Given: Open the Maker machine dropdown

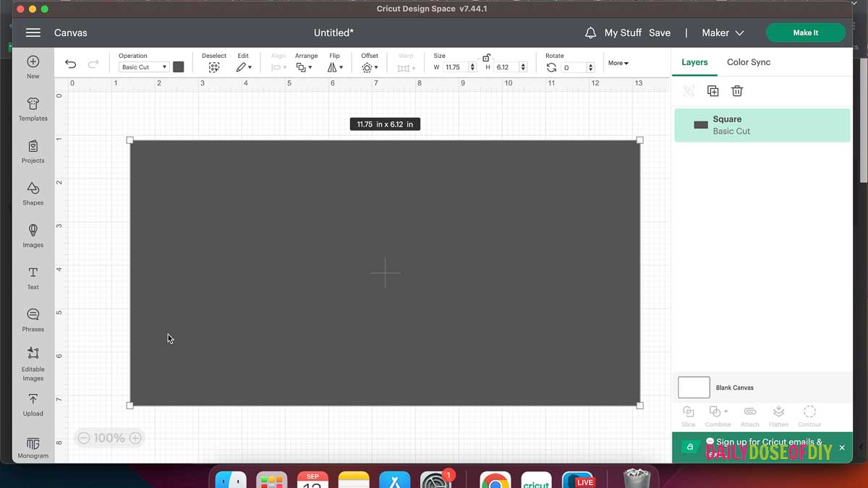Looking at the screenshot, I should tap(723, 33).
